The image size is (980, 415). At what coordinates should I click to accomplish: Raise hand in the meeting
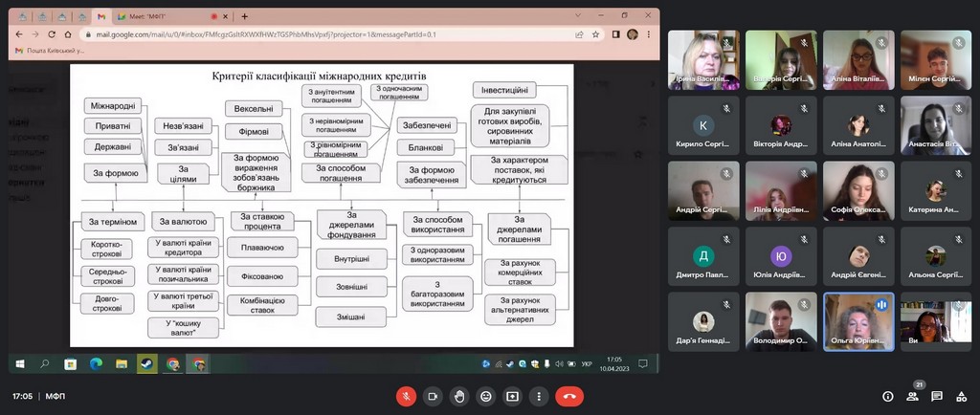459,396
